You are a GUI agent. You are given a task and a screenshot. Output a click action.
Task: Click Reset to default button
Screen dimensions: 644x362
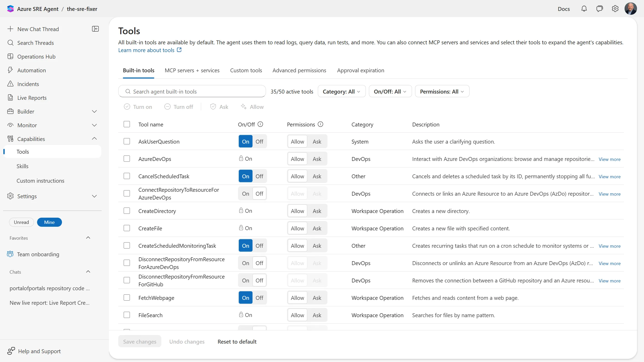point(237,342)
